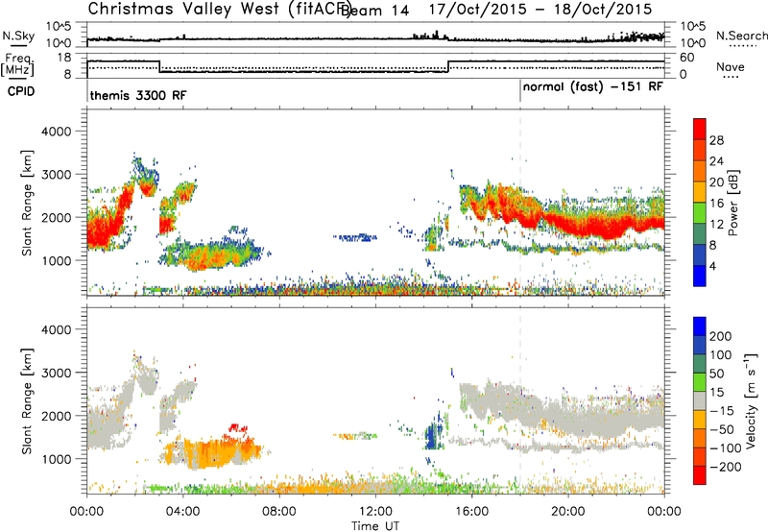Viewport: 768px width, 532px height.
Task: Click the '12:00' time tick label
Action: (375, 512)
